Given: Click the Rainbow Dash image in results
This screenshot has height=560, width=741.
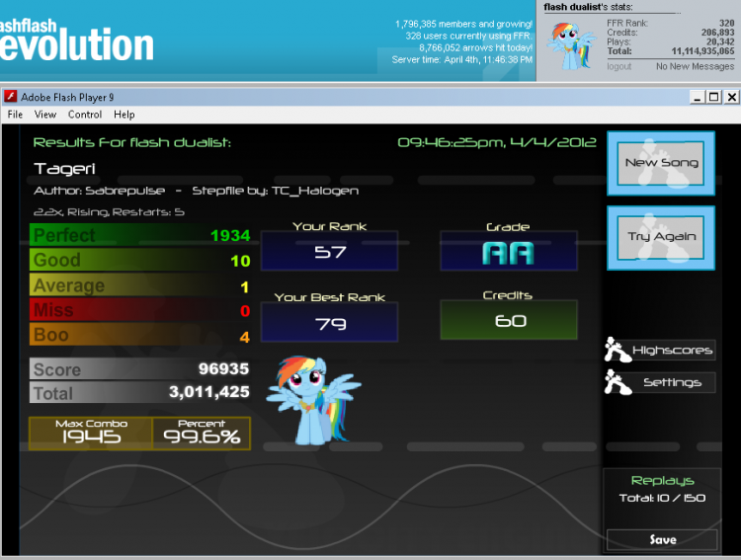Looking at the screenshot, I should point(314,400).
